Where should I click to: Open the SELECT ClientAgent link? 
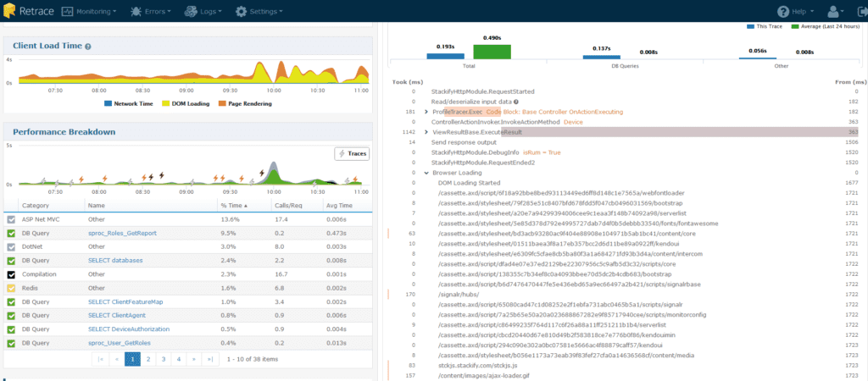117,315
